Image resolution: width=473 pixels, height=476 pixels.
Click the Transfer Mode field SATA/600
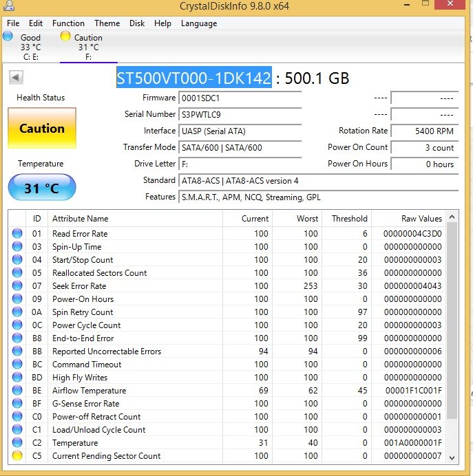tap(240, 148)
